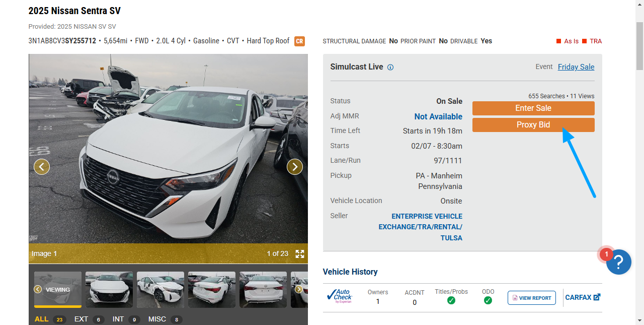Click the View Report button

[531, 298]
